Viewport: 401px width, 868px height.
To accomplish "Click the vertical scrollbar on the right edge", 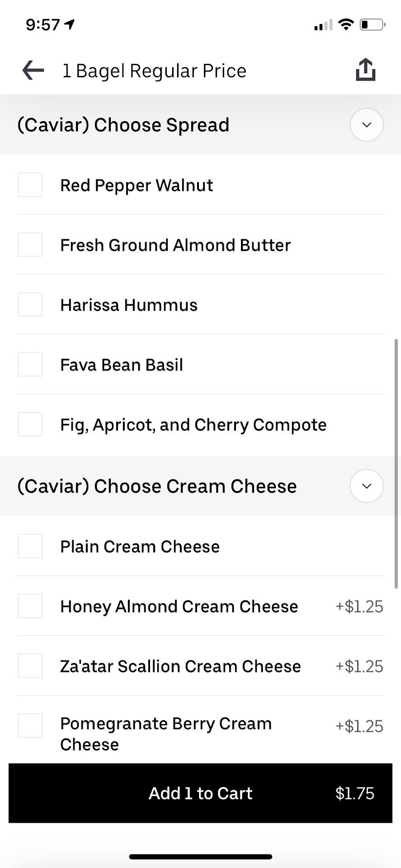I will (396, 461).
